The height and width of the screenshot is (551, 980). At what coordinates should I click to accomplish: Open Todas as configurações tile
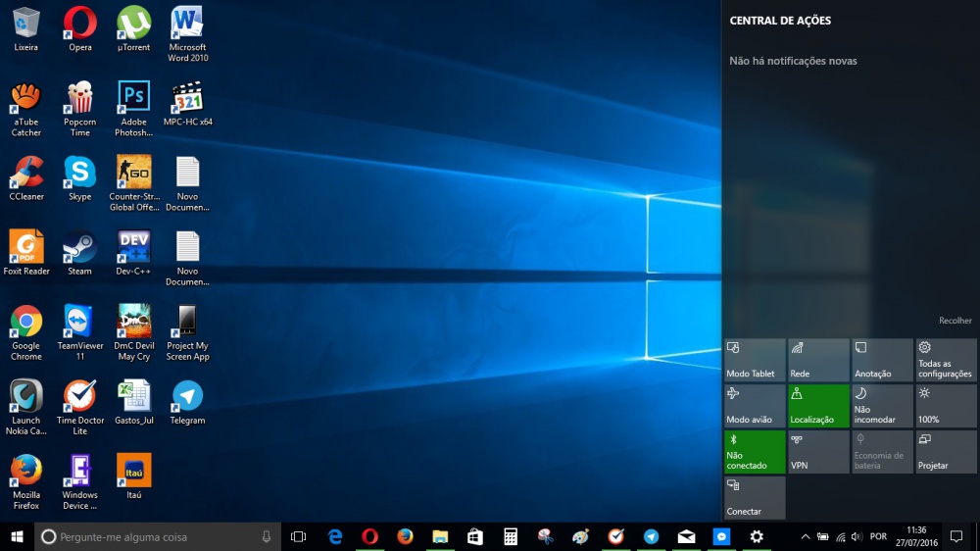point(946,360)
